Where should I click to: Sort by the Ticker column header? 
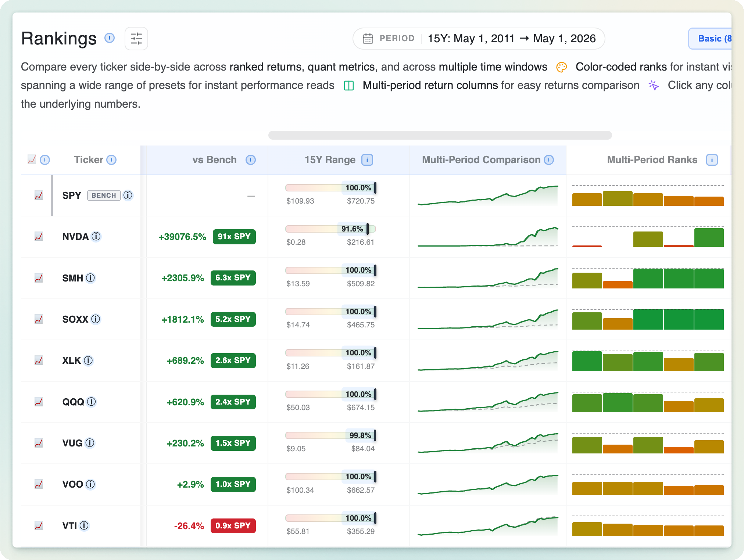(x=89, y=160)
